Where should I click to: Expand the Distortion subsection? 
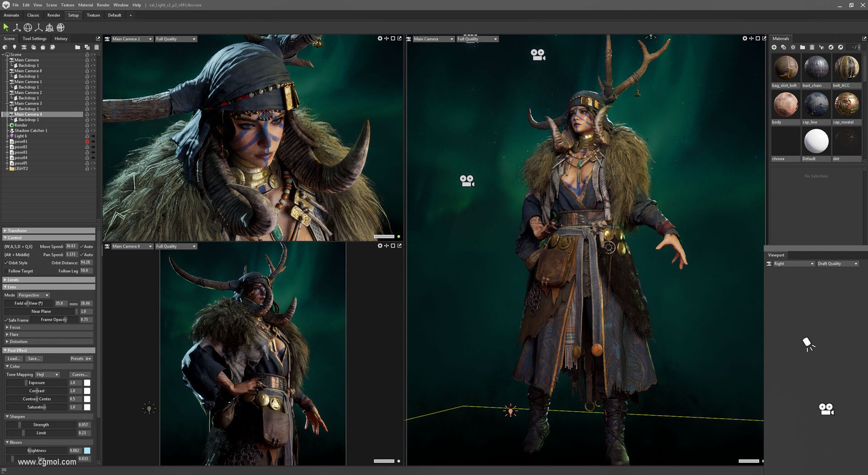pos(49,342)
